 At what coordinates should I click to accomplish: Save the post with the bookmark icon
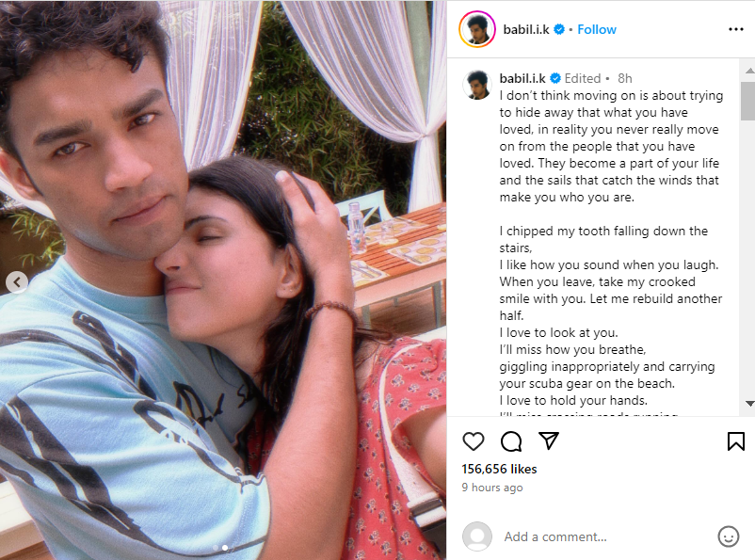(736, 441)
